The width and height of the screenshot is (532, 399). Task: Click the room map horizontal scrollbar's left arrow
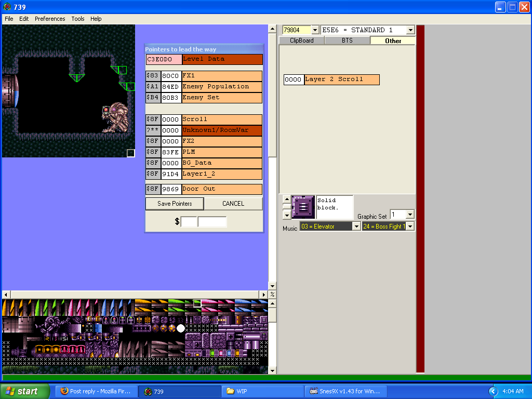pos(6,294)
